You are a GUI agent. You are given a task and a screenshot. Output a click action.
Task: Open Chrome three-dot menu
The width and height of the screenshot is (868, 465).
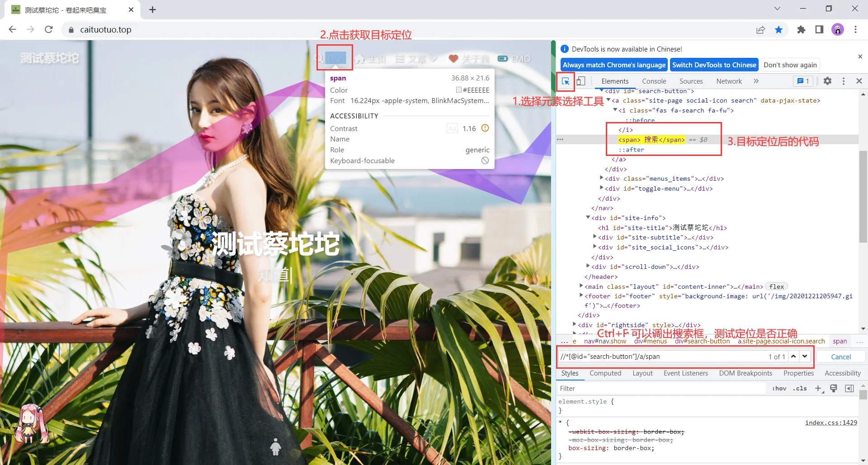855,29
